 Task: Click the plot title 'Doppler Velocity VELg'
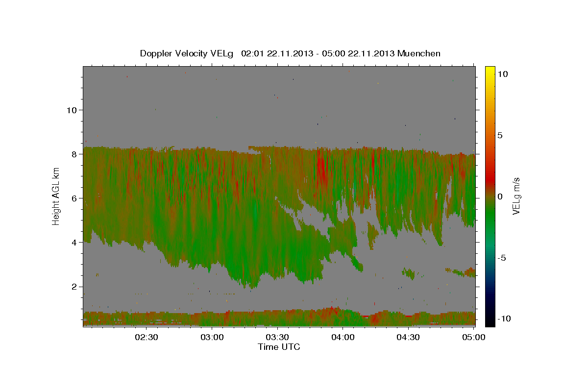pyautogui.click(x=188, y=53)
